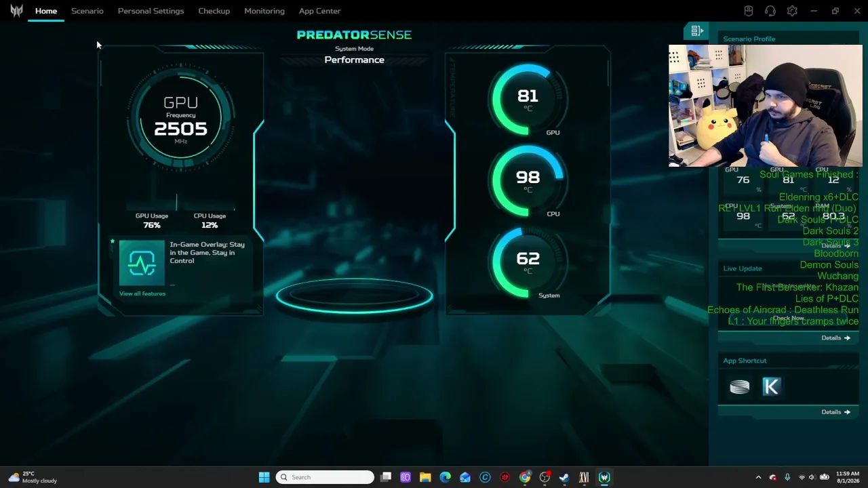
Task: Open Steam from the taskbar
Action: pos(564,477)
